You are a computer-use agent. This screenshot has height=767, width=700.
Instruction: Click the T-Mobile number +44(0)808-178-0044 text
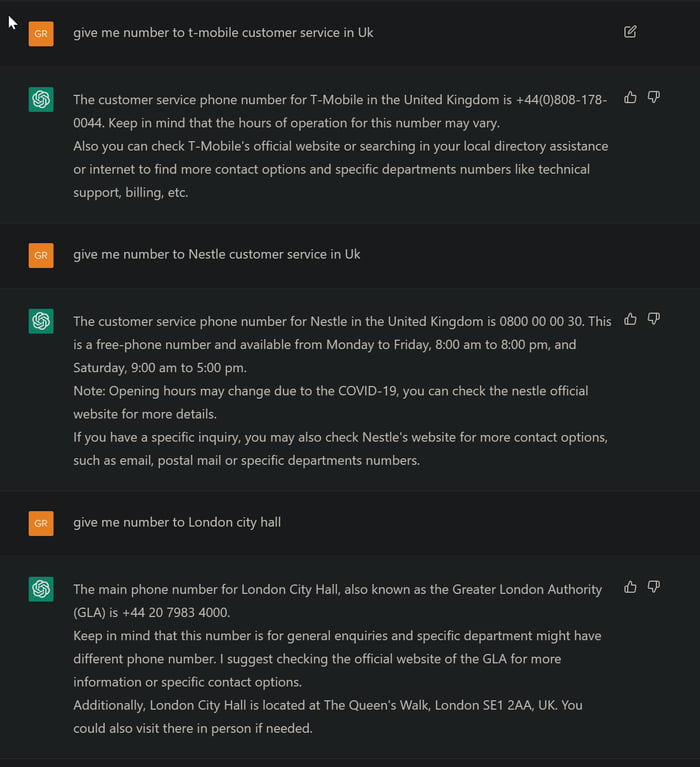pos(560,99)
